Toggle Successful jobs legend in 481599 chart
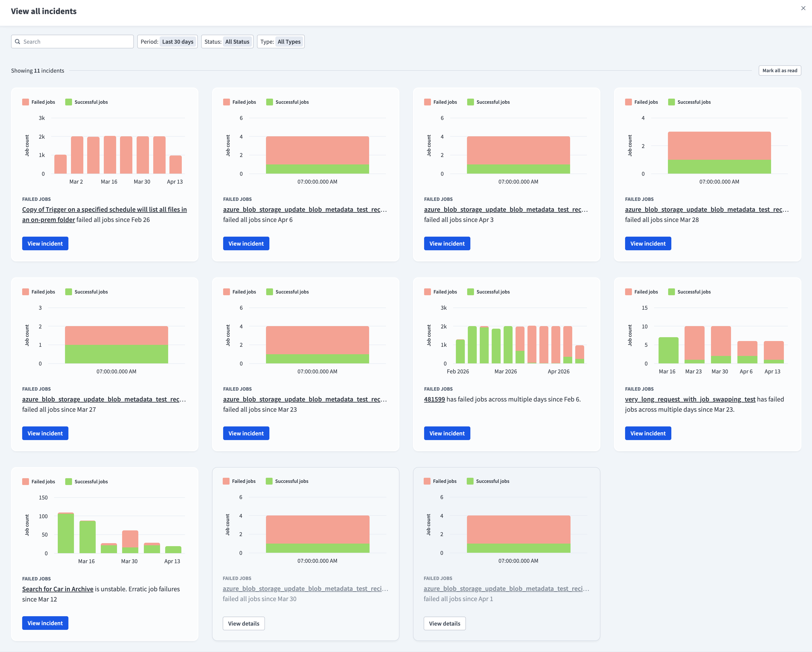 (488, 292)
